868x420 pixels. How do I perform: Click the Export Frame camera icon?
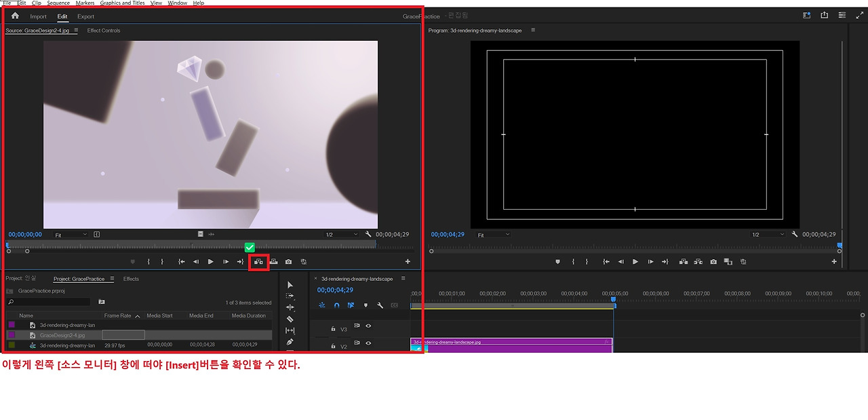(x=289, y=261)
